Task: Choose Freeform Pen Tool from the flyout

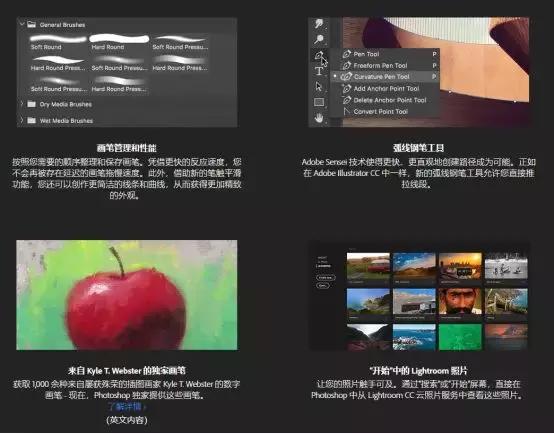Action: [x=385, y=65]
